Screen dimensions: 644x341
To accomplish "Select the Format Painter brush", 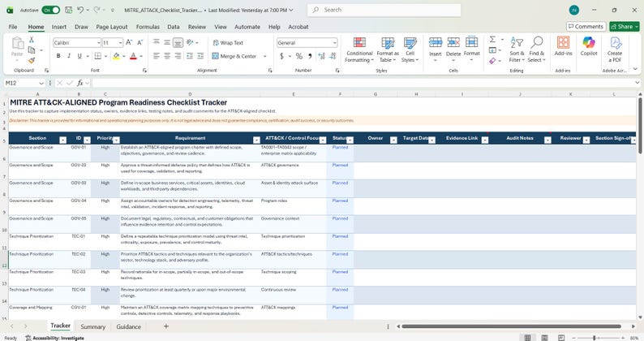I will point(32,60).
